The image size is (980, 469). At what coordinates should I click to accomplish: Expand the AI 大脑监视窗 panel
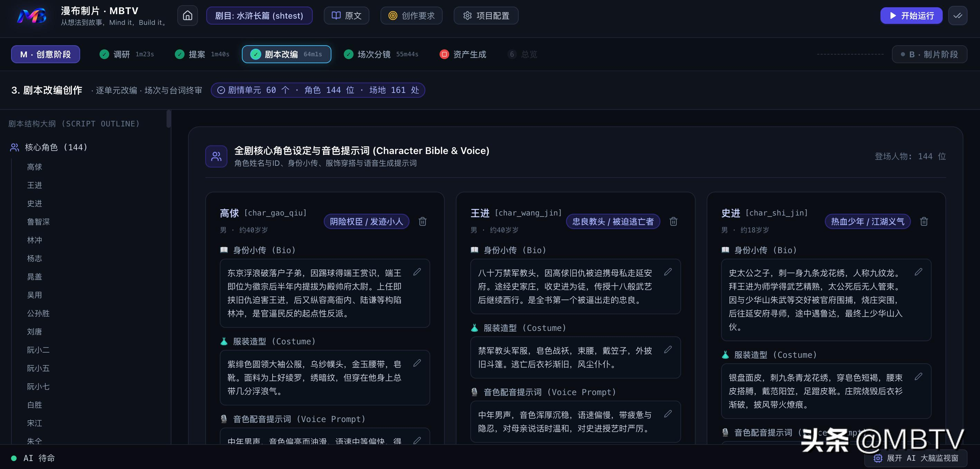(x=916, y=458)
